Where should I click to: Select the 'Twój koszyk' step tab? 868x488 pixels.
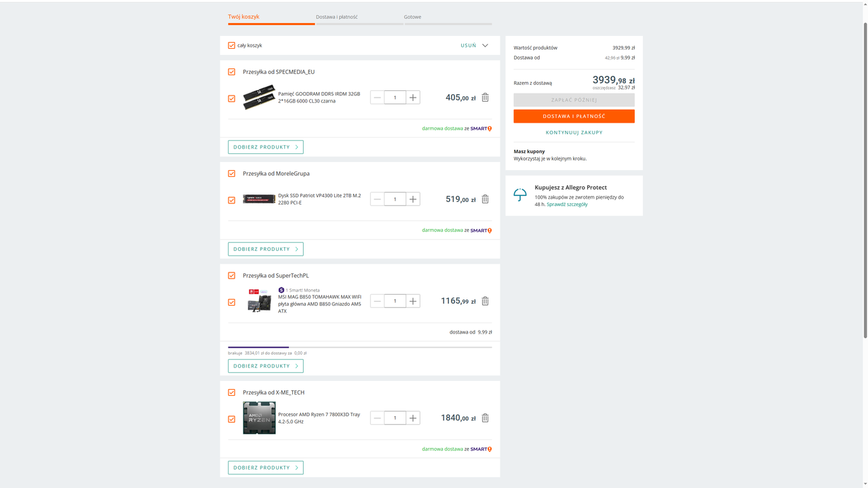(x=243, y=17)
